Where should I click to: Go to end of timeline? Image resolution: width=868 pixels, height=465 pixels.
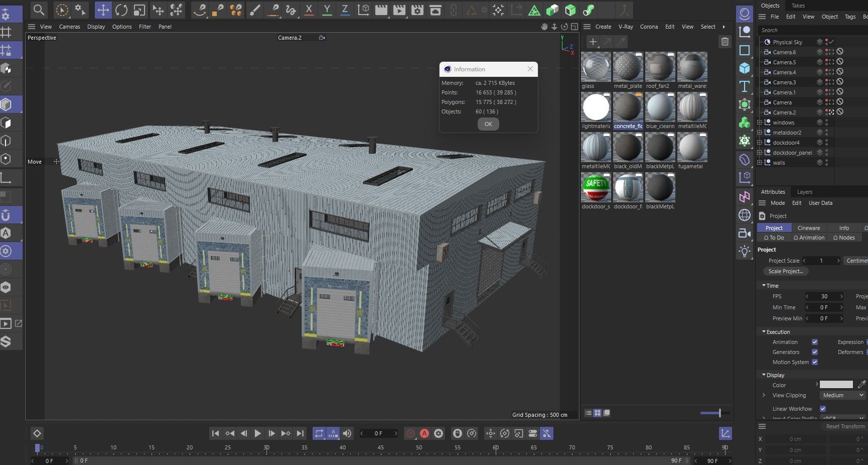(300, 433)
